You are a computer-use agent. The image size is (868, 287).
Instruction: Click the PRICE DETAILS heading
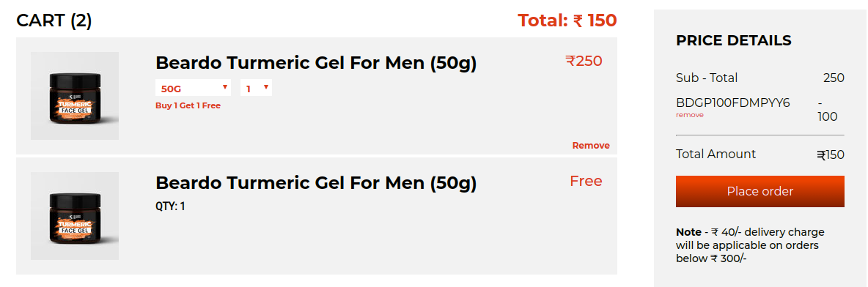pyautogui.click(x=734, y=40)
